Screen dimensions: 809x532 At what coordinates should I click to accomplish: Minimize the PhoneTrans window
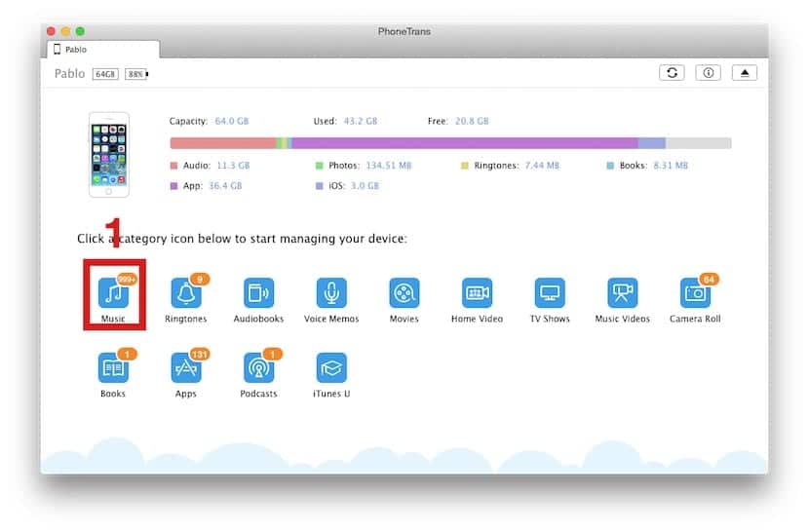tap(65, 31)
